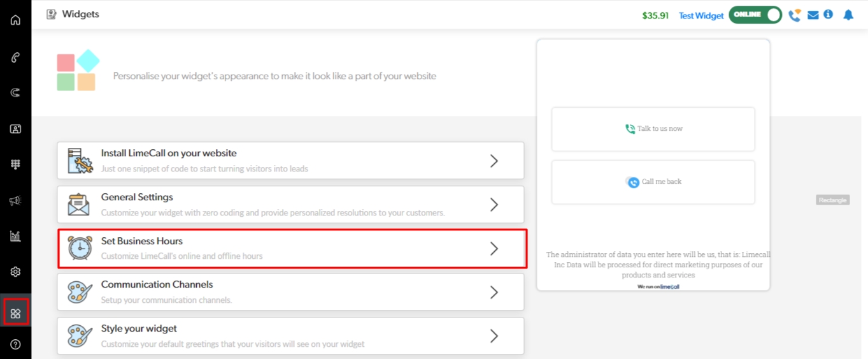
Task: Expand the General Settings chevron arrow
Action: [x=494, y=205]
